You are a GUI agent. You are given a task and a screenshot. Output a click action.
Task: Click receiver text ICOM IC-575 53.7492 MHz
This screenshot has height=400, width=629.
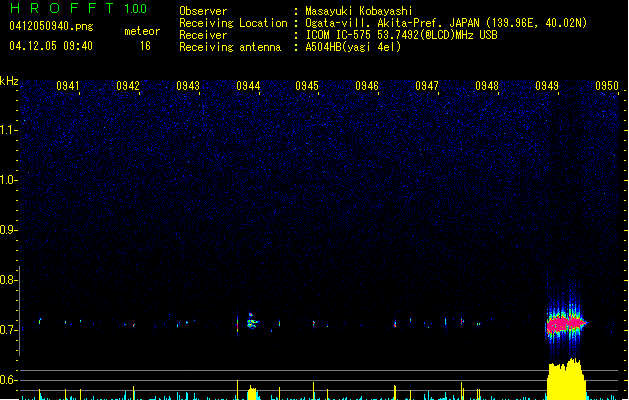pyautogui.click(x=401, y=35)
